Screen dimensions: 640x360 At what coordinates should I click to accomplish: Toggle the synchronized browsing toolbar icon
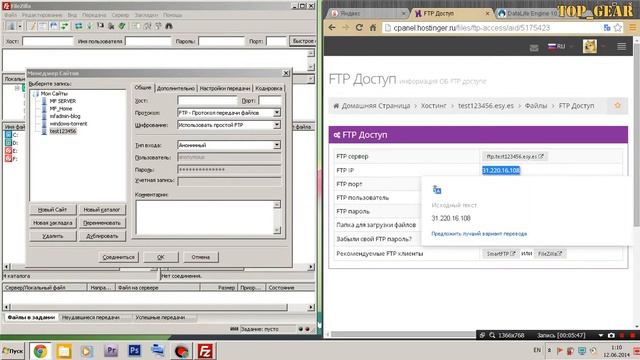[x=158, y=26]
